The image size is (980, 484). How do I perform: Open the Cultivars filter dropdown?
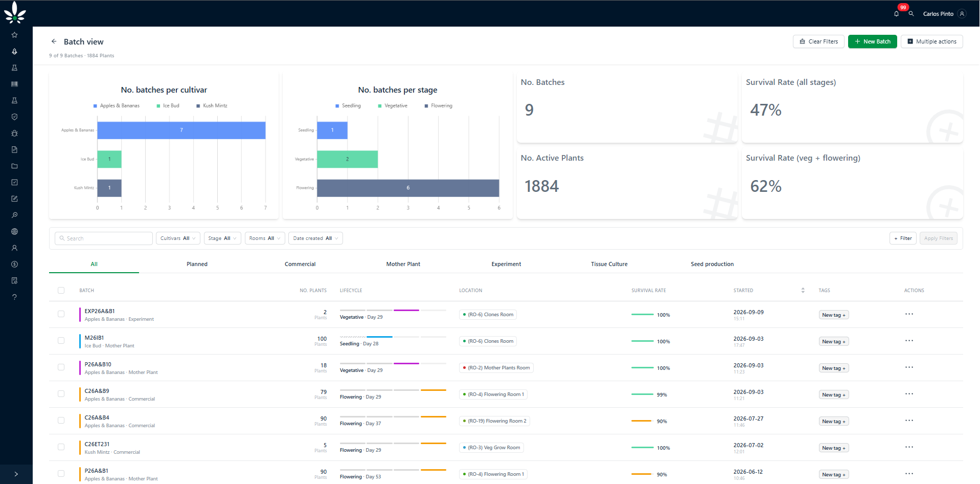(x=178, y=238)
